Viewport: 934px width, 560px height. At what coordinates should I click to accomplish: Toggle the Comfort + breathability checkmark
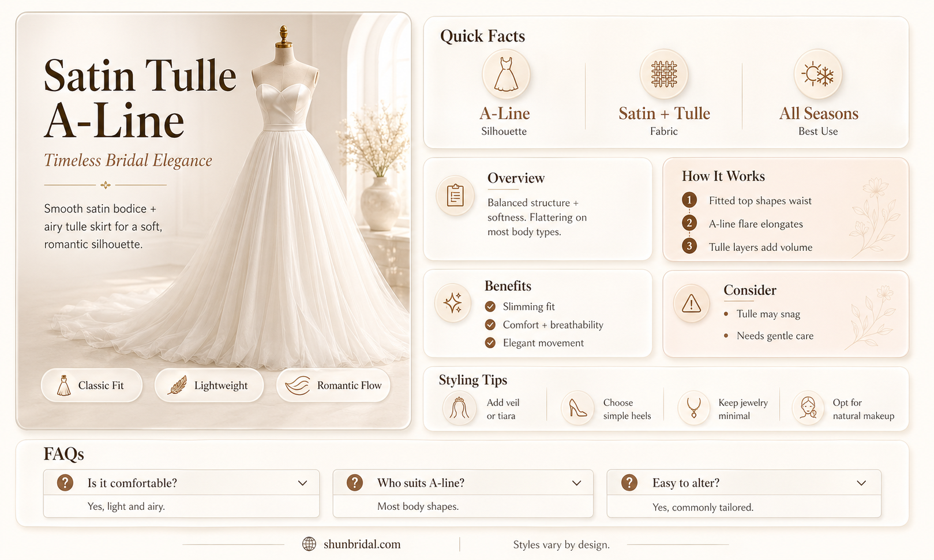tap(490, 325)
